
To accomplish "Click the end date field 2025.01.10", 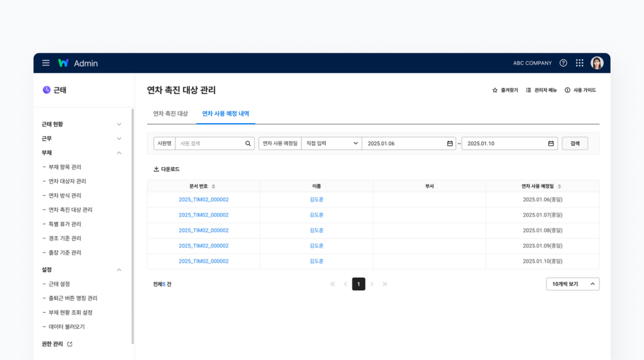I will (x=509, y=143).
